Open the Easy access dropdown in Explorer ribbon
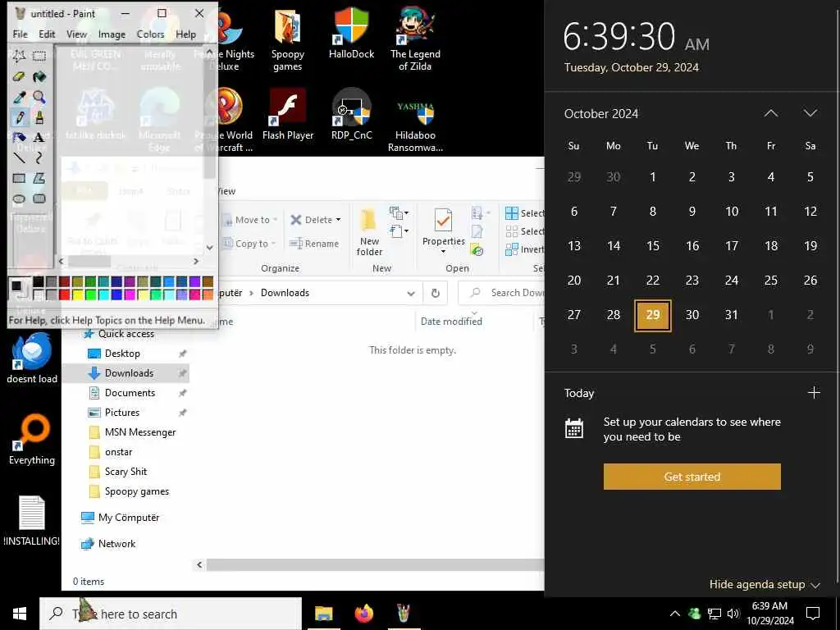Viewport: 840px width, 630px height. coord(399,231)
